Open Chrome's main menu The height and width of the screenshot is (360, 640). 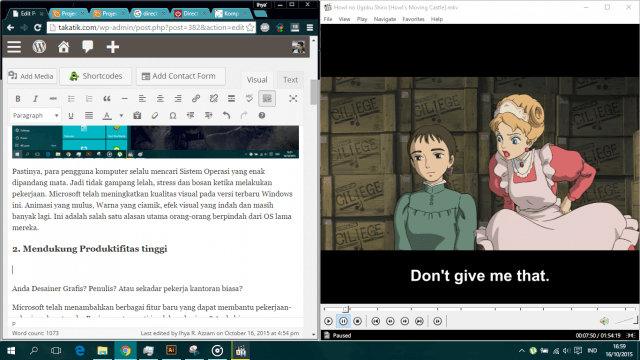tap(310, 27)
